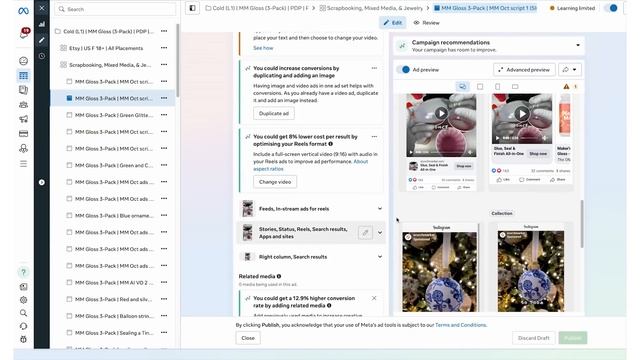Go to Cold campaign breadcrumb

257,8
